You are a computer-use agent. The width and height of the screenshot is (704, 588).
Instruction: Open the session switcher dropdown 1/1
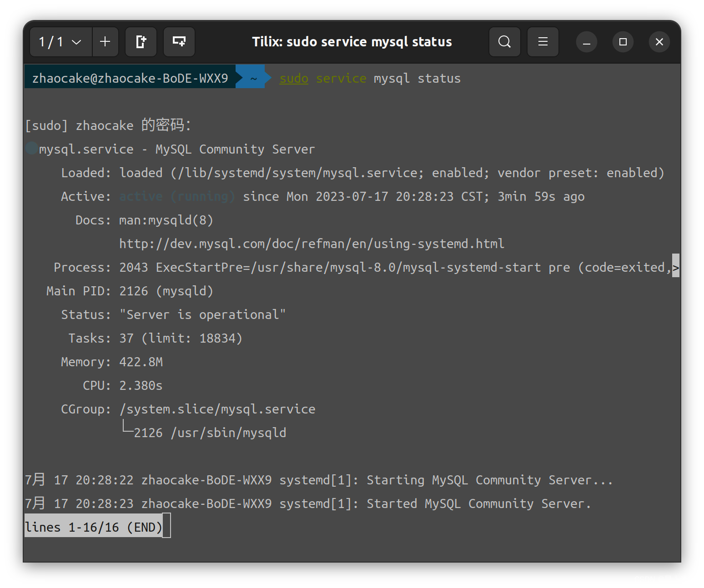coord(61,42)
